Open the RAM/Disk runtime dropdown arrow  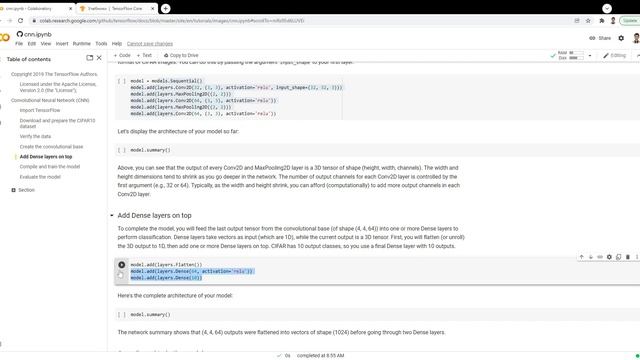tap(590, 56)
